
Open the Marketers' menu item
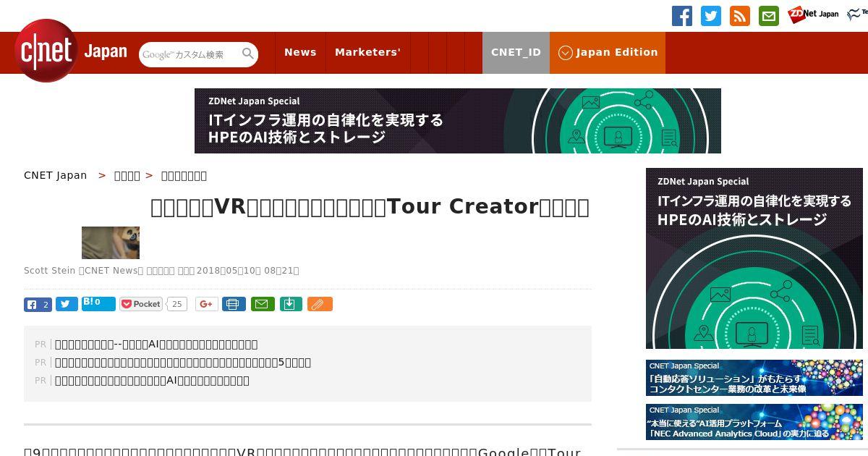(367, 52)
